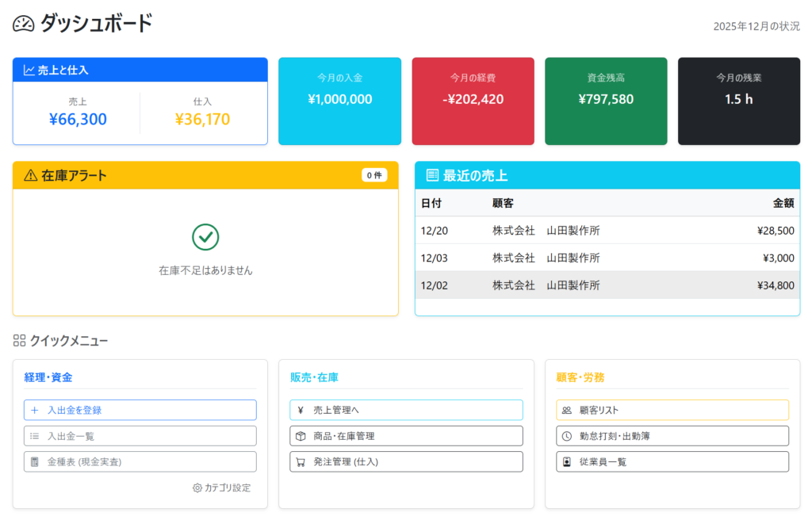Open 従業員一覧
The width and height of the screenshot is (812, 520).
point(672,461)
